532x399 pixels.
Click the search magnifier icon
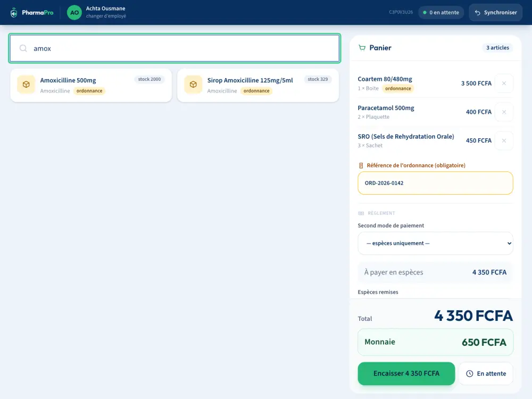23,48
